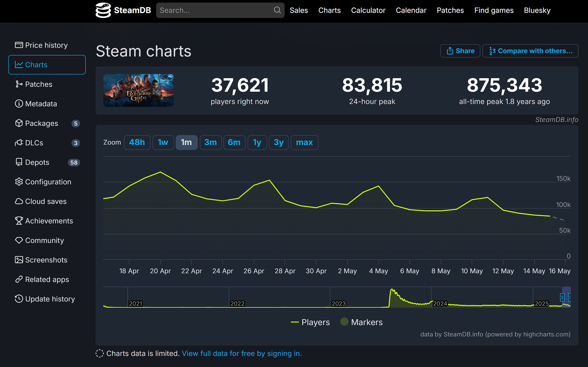588x367 pixels.
Task: Select the 3m zoom range
Action: click(210, 142)
